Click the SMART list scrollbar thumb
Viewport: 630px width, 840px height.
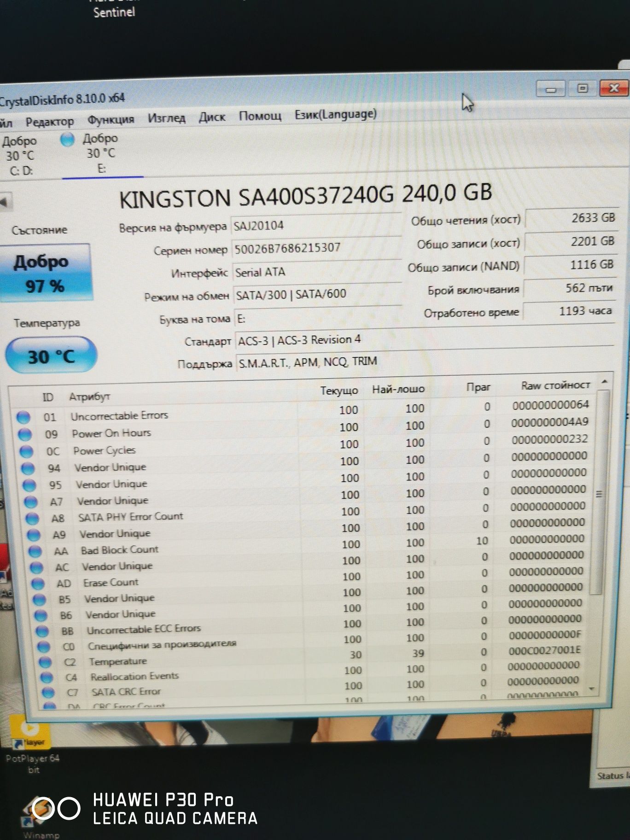(601, 493)
